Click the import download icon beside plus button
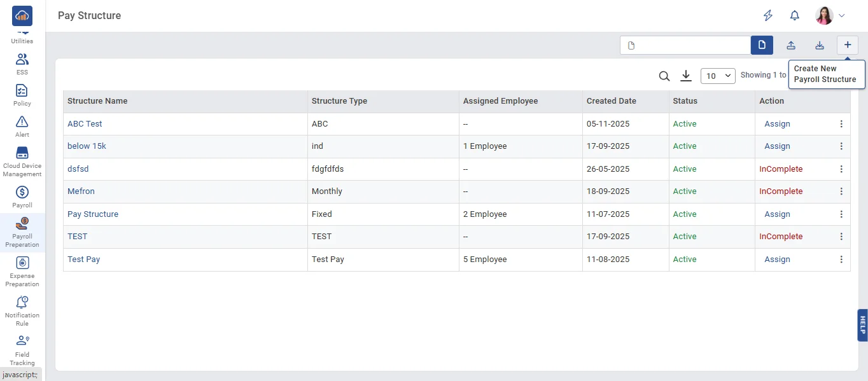The image size is (868, 381). coord(820,45)
